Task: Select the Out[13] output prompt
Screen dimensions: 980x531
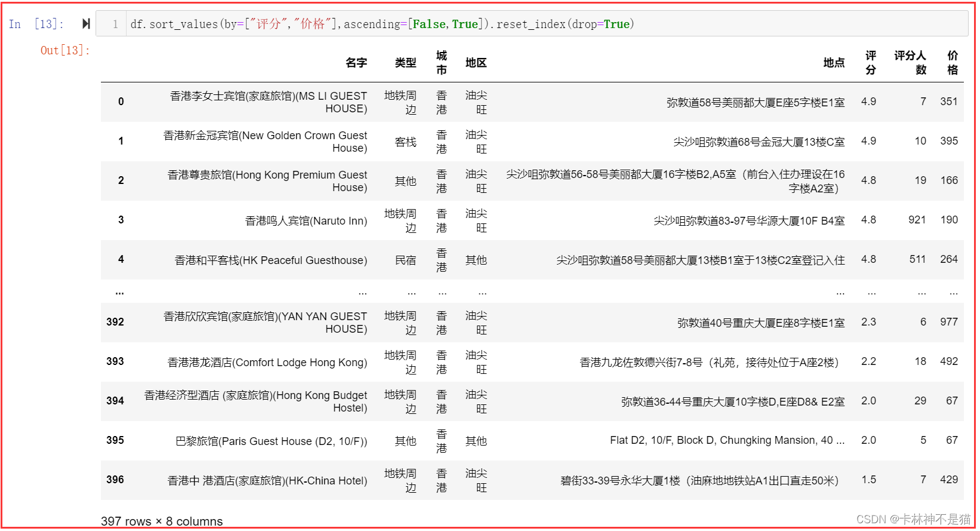Action: (x=65, y=50)
